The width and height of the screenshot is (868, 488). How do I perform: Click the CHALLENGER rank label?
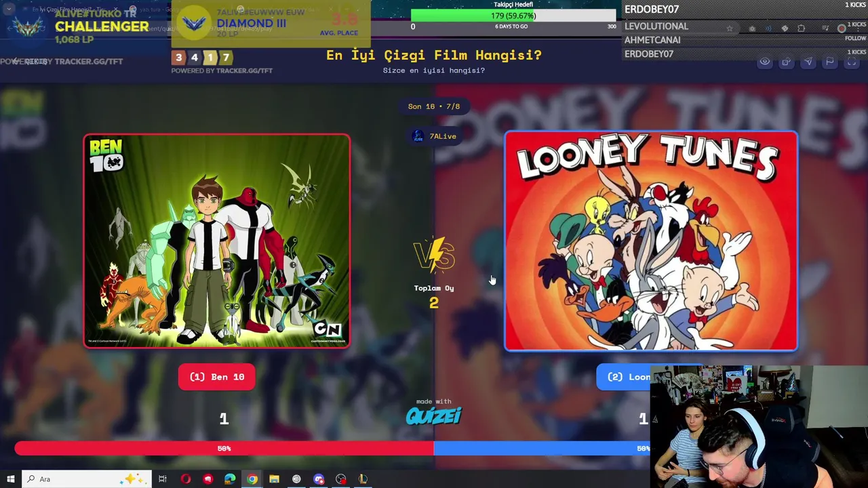click(x=102, y=26)
